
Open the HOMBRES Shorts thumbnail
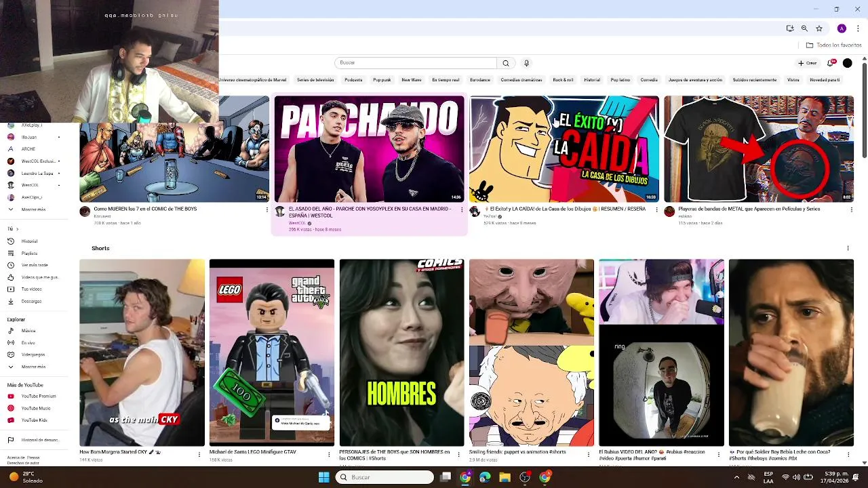(x=402, y=352)
